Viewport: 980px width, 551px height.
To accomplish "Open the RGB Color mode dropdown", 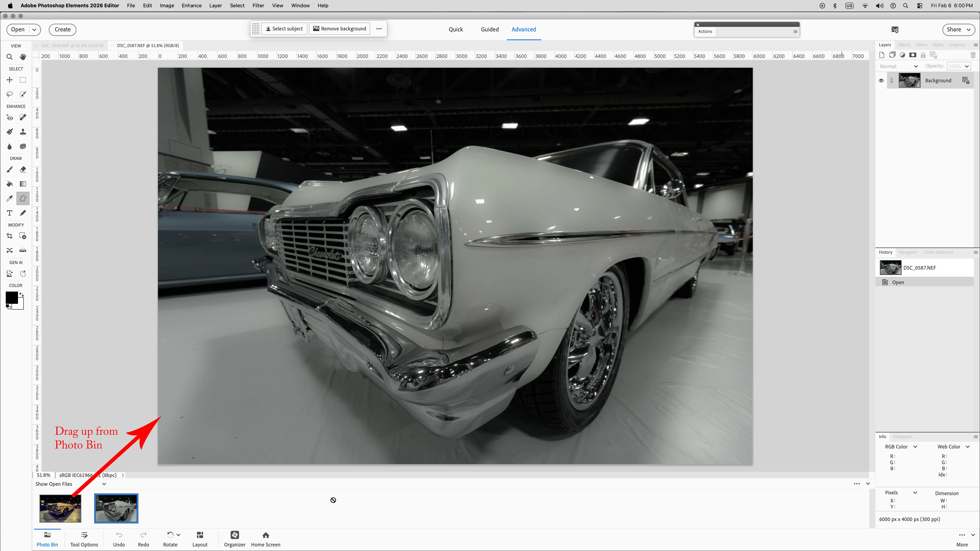I will click(915, 447).
